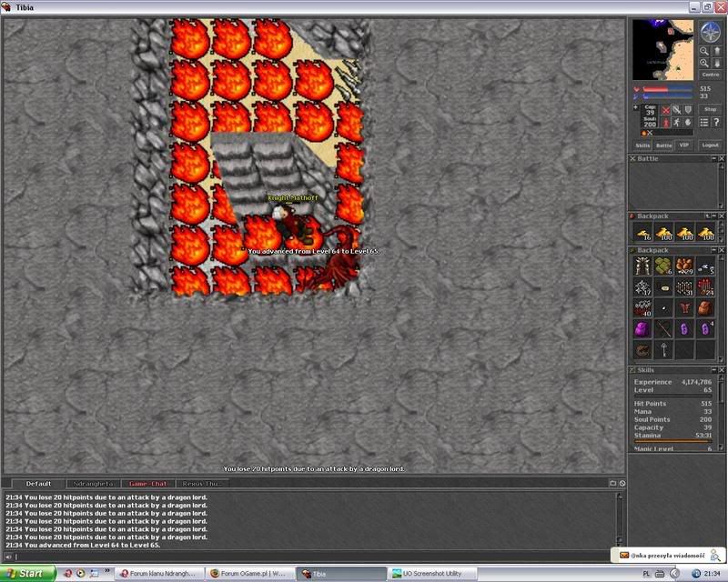Click the compass rose on the minimap

710,32
